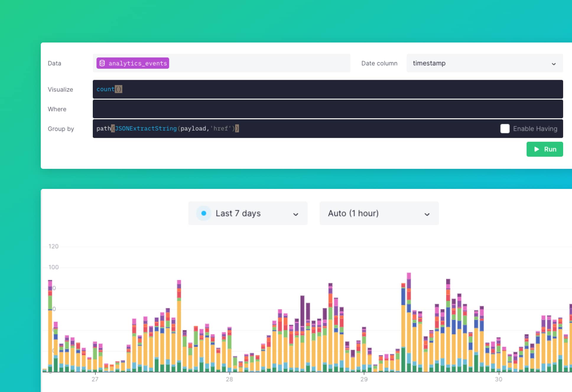This screenshot has width=572, height=392.
Task: Open the Date column dropdown showing timestamp
Action: [484, 63]
